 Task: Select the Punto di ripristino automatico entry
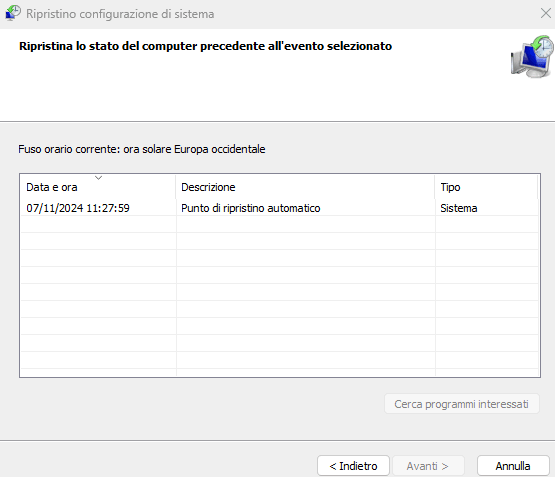[251, 208]
